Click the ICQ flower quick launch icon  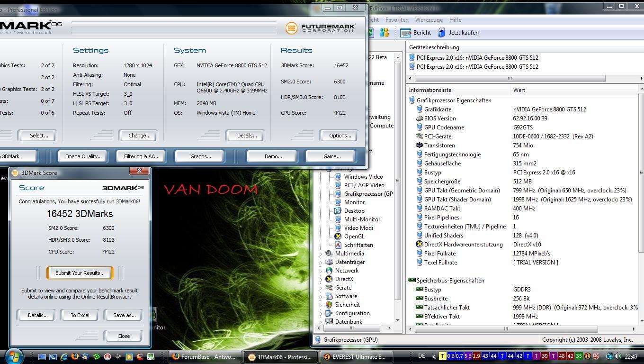pos(96,357)
